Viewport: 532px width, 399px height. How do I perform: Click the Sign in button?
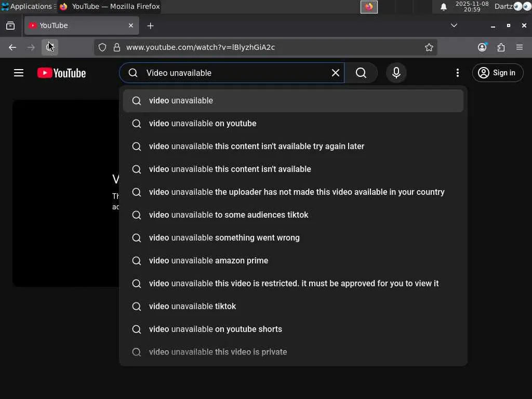tap(497, 73)
